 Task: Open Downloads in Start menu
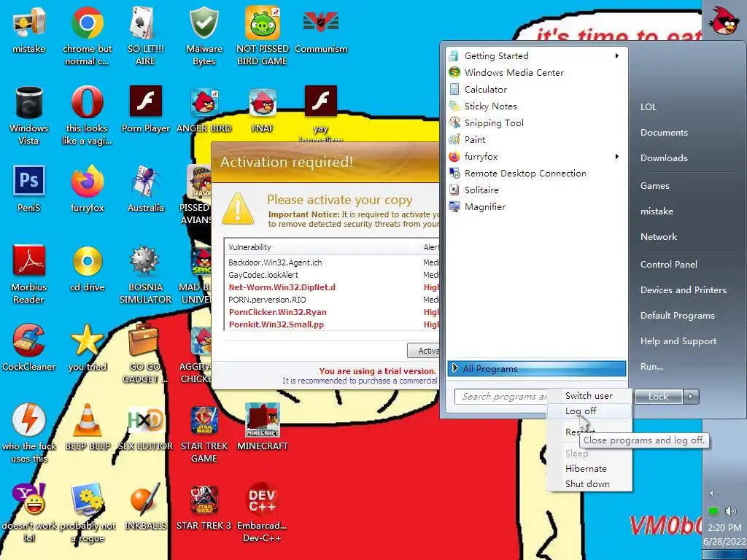664,157
